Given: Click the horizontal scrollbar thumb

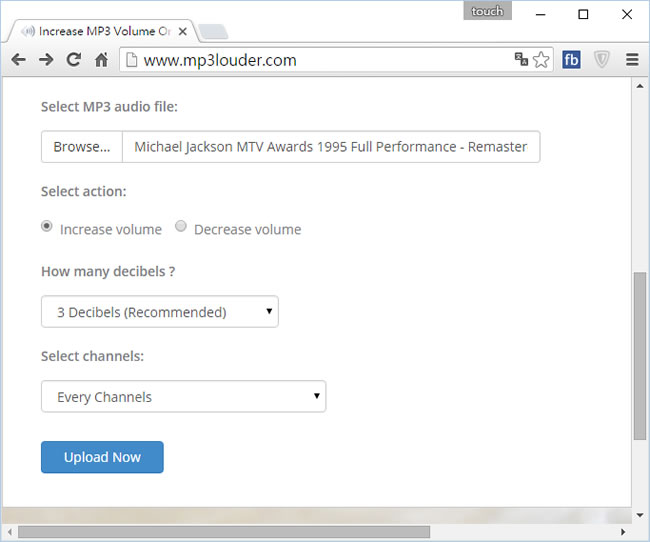Looking at the screenshot, I should pyautogui.click(x=225, y=532).
